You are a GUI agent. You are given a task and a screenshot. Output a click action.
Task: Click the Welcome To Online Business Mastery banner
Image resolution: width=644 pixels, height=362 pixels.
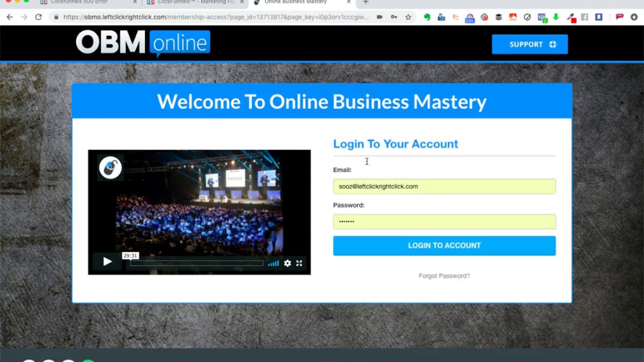322,102
